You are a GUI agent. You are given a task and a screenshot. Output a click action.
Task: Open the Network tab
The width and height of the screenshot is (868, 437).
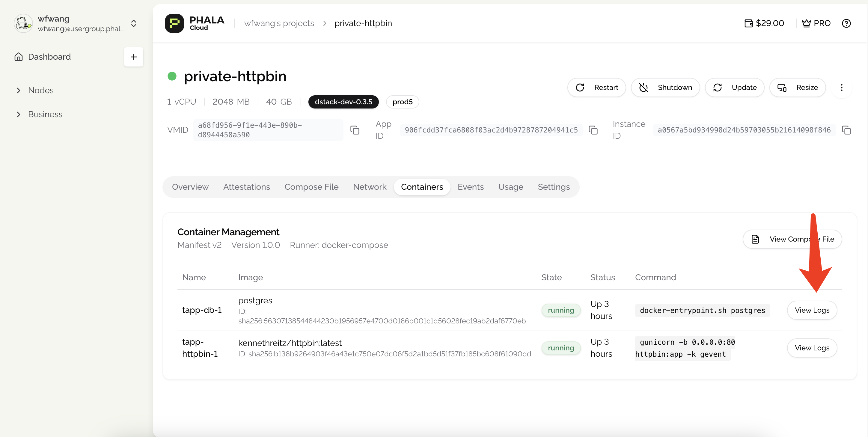(369, 187)
